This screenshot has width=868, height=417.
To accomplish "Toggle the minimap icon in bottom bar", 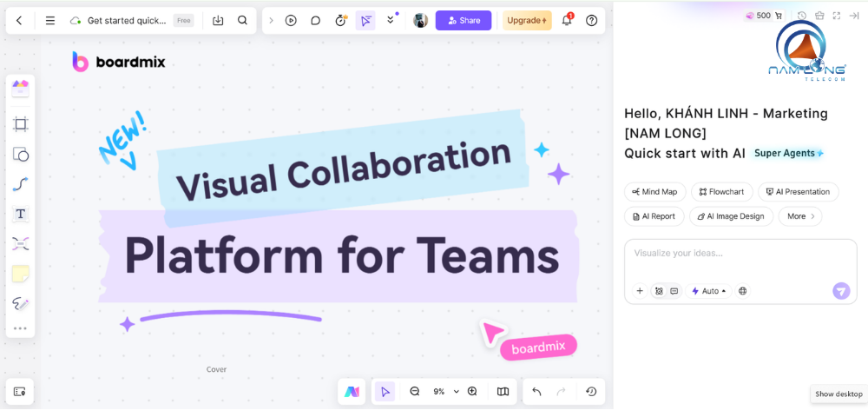I will pyautogui.click(x=503, y=392).
